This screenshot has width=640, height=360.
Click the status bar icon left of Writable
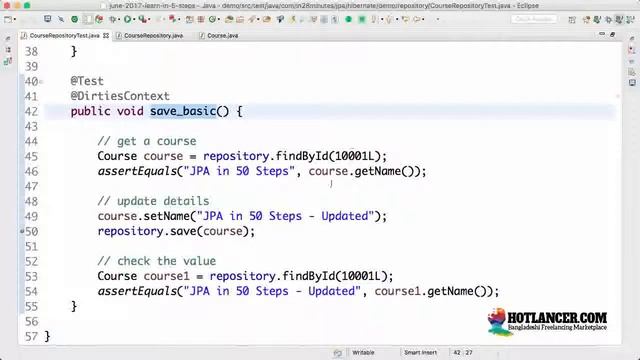(x=338, y=353)
